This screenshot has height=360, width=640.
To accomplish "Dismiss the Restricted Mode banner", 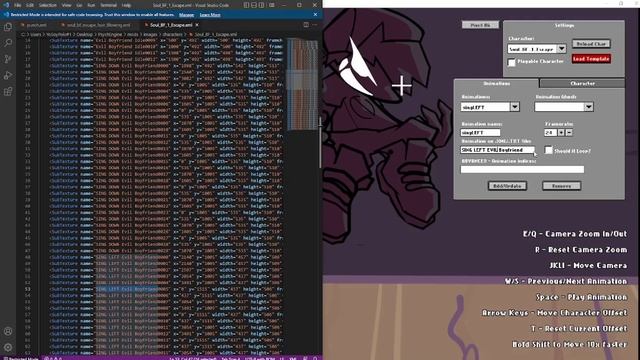I will tap(315, 15).
